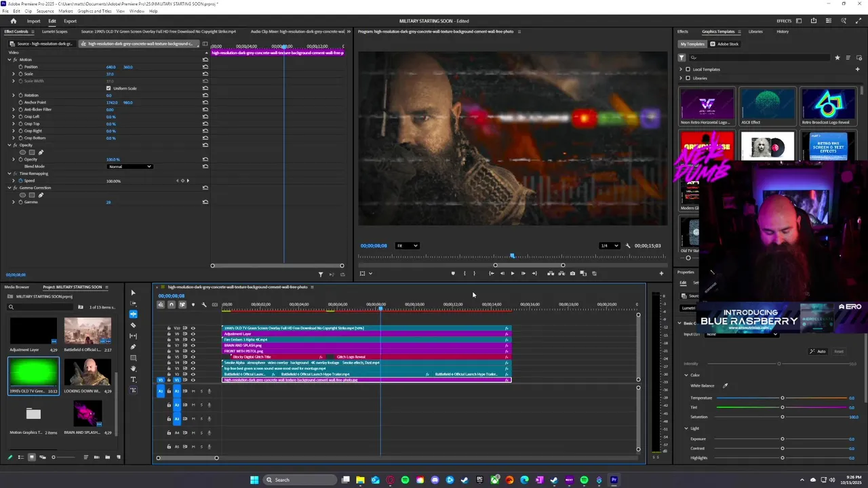Click the My Templates button
The width and height of the screenshot is (868, 488).
692,44
